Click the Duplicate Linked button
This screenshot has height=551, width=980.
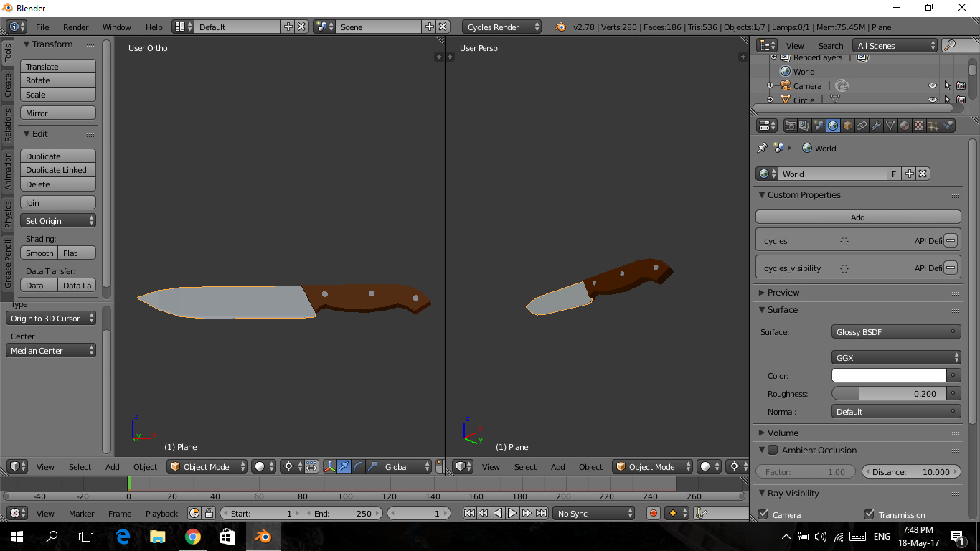(x=57, y=170)
